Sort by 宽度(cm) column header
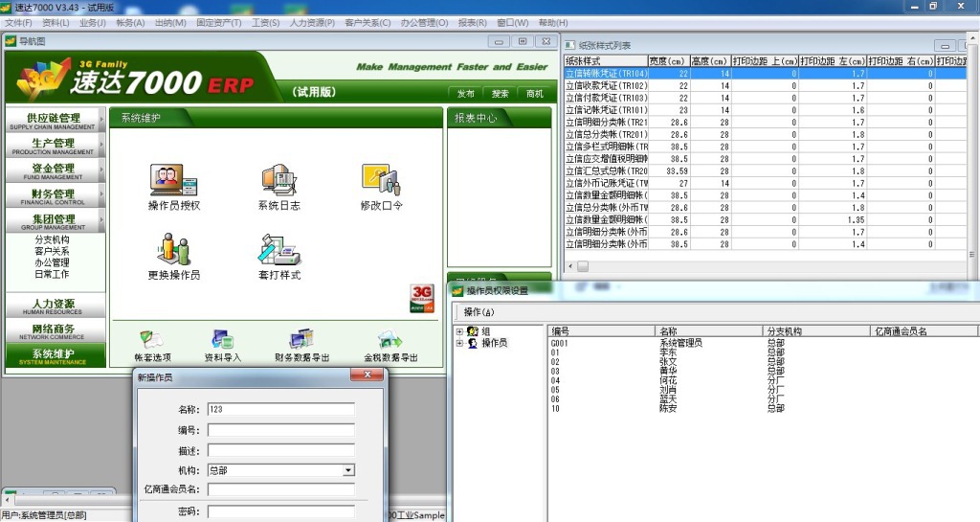Viewport: 980px width, 522px height. [668, 61]
